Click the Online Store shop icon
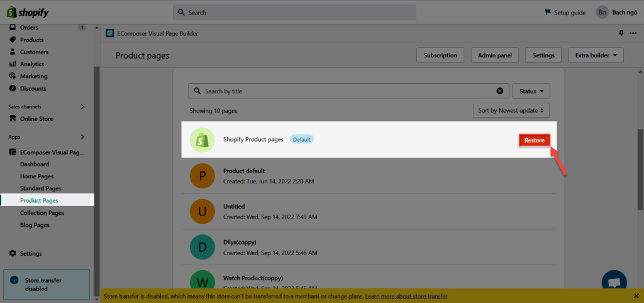644x303 pixels. click(13, 119)
